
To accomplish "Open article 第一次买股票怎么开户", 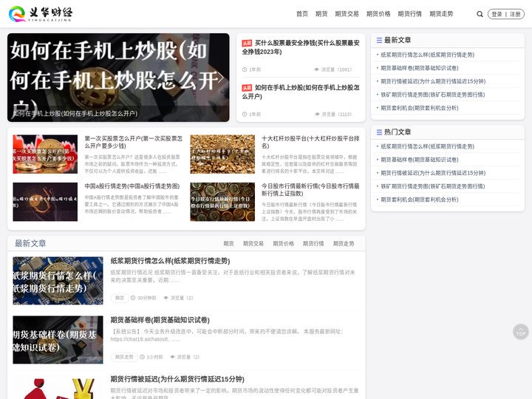I will (133, 142).
